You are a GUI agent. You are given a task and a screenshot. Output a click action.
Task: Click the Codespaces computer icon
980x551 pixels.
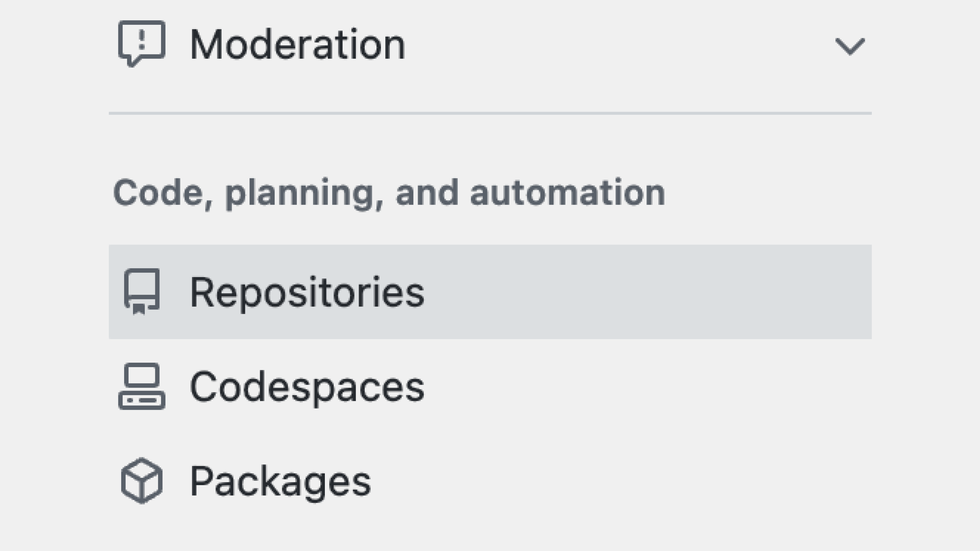coord(142,386)
